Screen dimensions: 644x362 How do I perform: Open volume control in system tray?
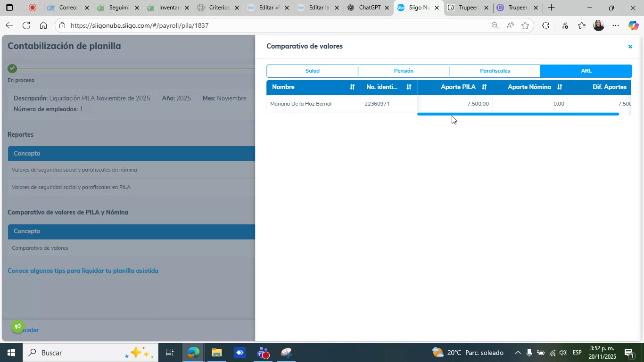(x=563, y=353)
